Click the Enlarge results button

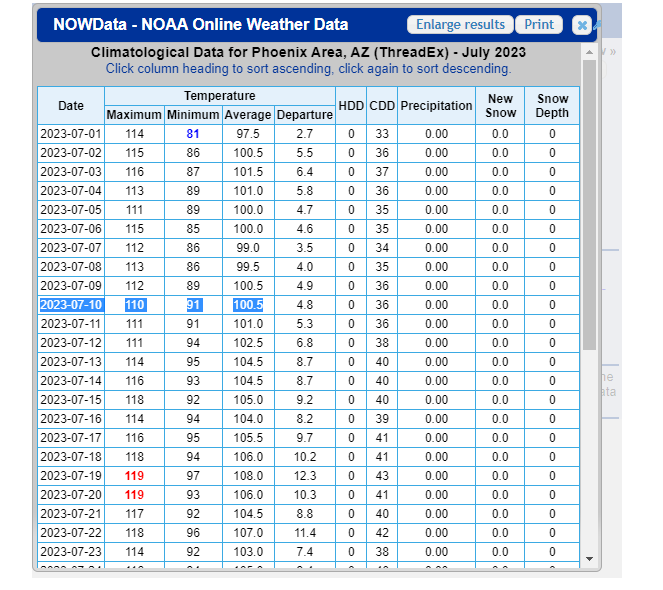pos(460,25)
